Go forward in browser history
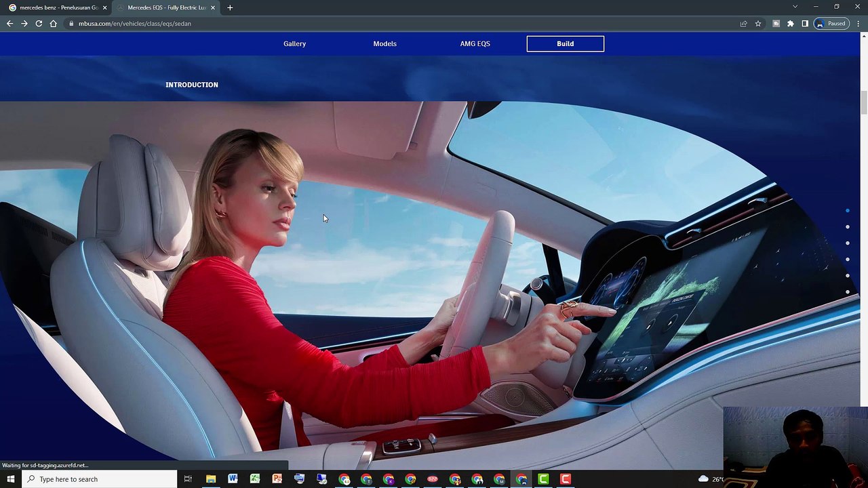868x488 pixels. [24, 24]
